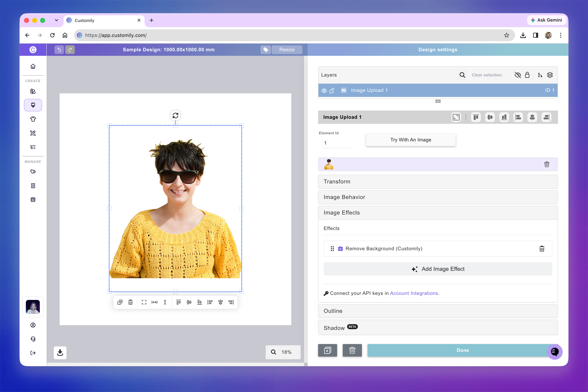588x392 pixels.
Task: Open the chat support bubble
Action: (x=555, y=352)
